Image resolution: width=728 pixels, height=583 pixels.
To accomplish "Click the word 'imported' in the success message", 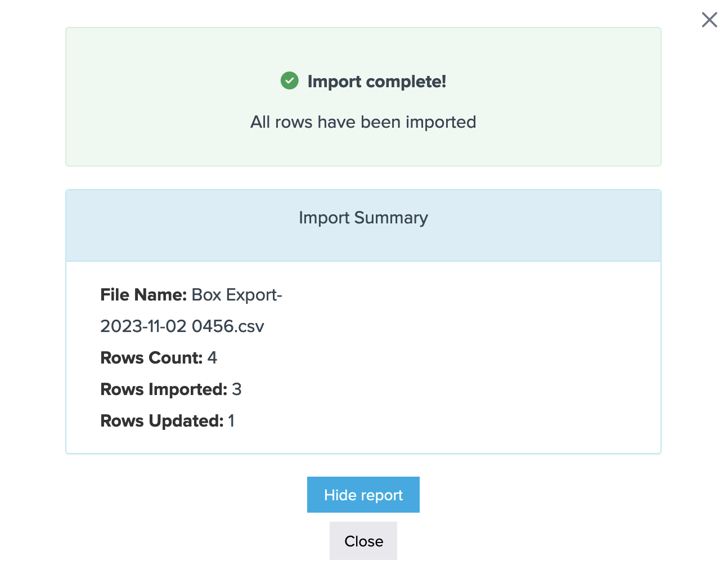I will click(441, 122).
